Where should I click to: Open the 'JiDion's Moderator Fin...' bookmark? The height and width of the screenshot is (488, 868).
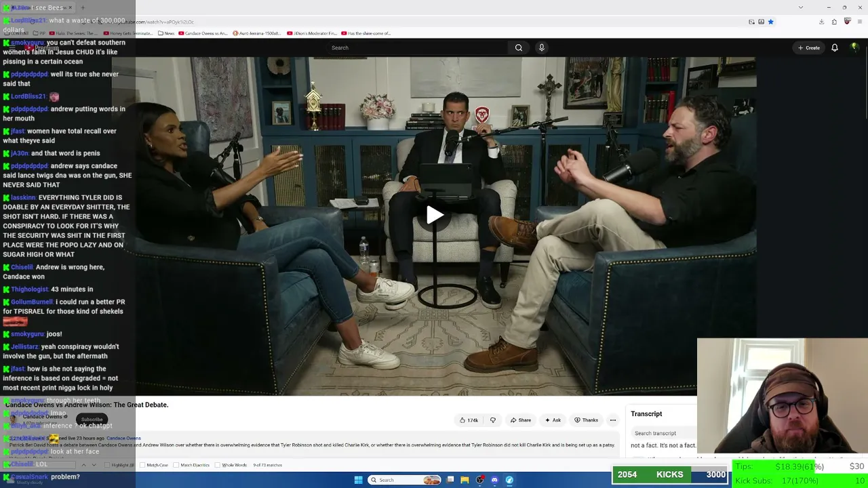tap(311, 33)
